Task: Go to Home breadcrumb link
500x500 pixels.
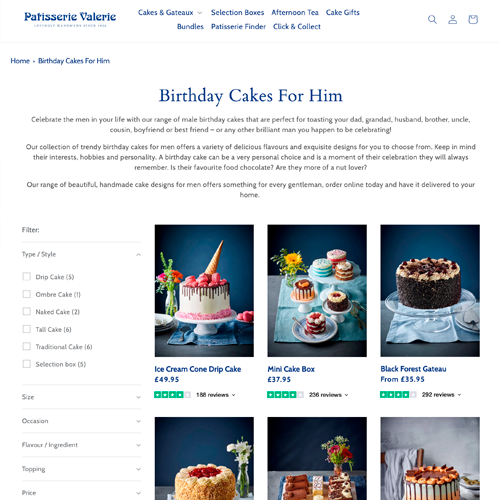Action: pos(20,61)
